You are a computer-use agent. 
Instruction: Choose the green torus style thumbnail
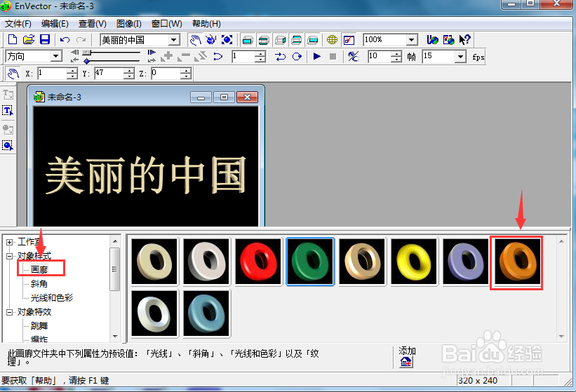[310, 262]
